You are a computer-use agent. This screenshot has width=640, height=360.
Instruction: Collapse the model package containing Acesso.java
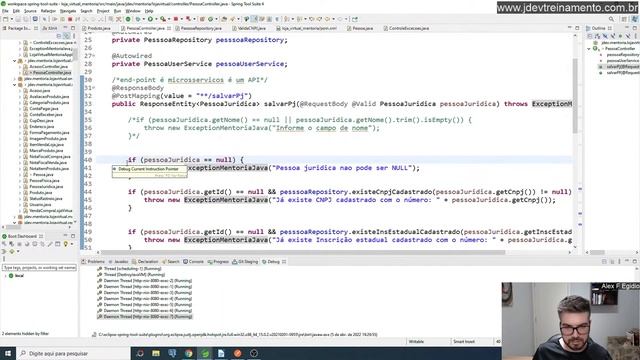(15, 84)
